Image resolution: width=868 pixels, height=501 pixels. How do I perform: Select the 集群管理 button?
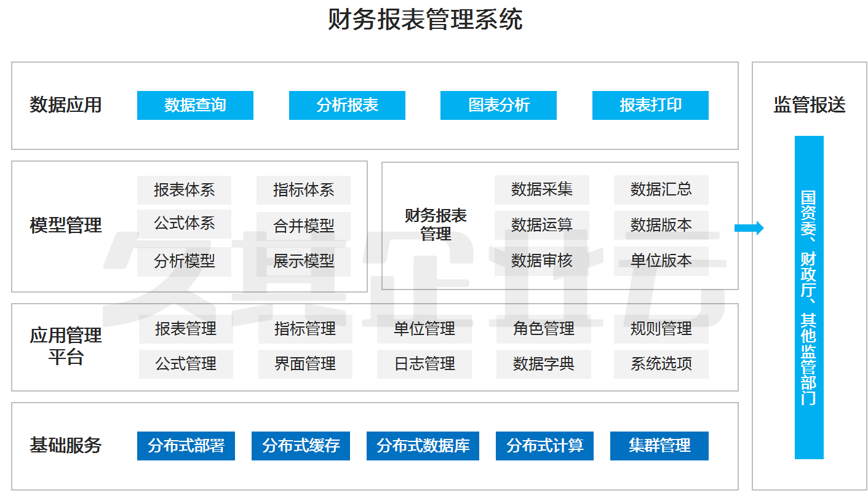(x=659, y=446)
